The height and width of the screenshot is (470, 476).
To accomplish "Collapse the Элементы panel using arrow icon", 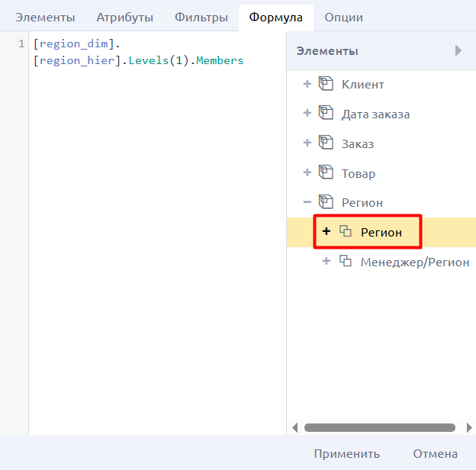I will click(458, 51).
